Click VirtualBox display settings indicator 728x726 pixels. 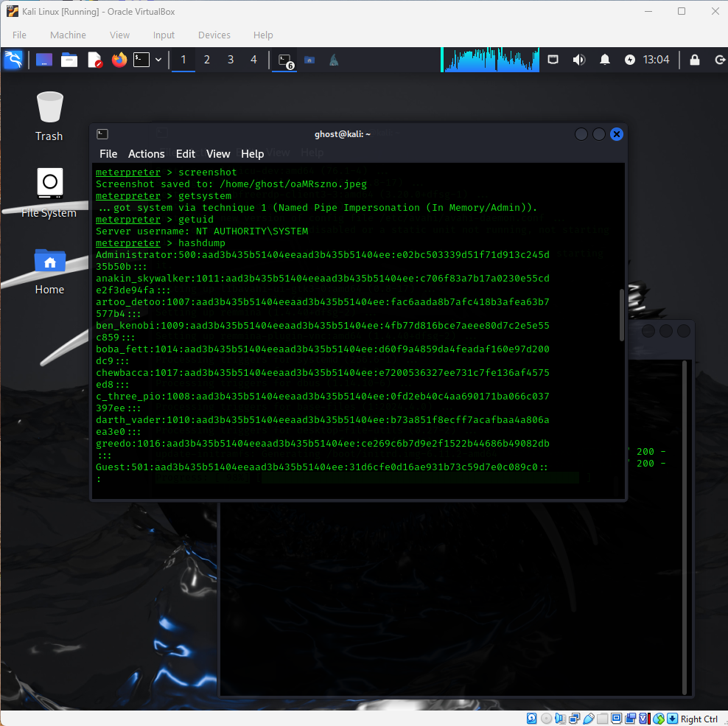616,719
